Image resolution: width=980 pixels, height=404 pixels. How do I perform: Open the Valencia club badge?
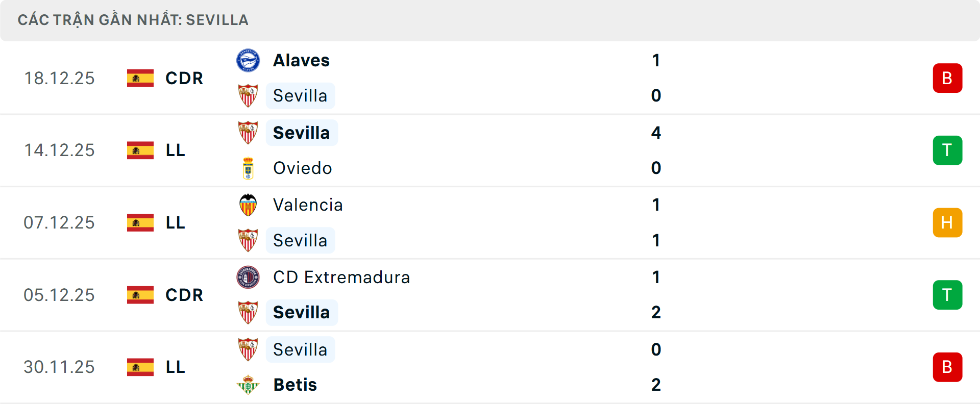pos(249,205)
